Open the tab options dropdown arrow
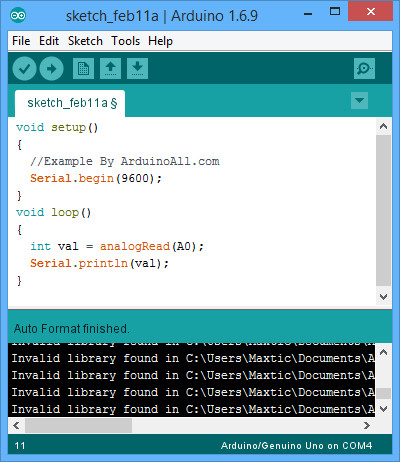 coord(359,100)
